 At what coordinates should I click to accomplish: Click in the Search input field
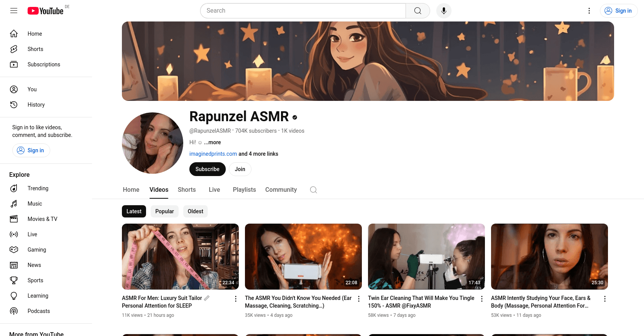pos(303,11)
